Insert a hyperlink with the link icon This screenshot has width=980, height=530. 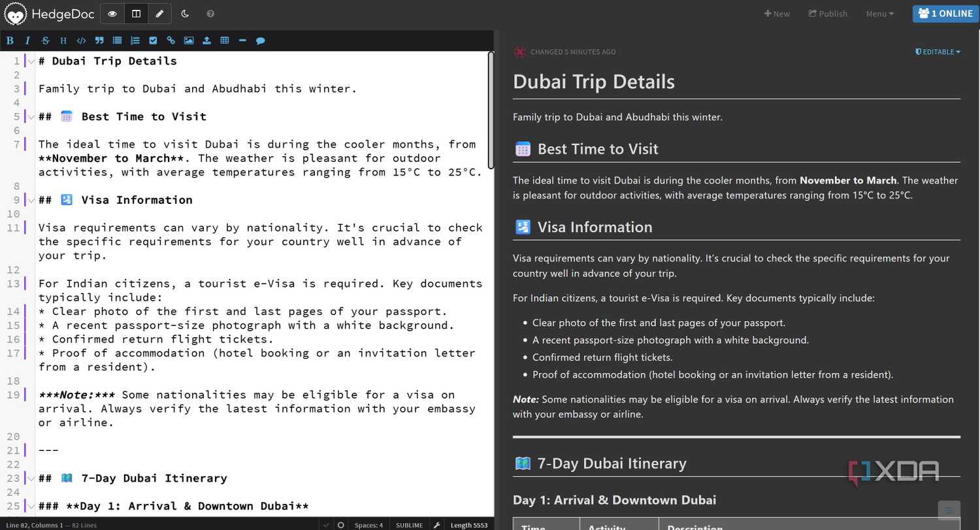tap(171, 41)
